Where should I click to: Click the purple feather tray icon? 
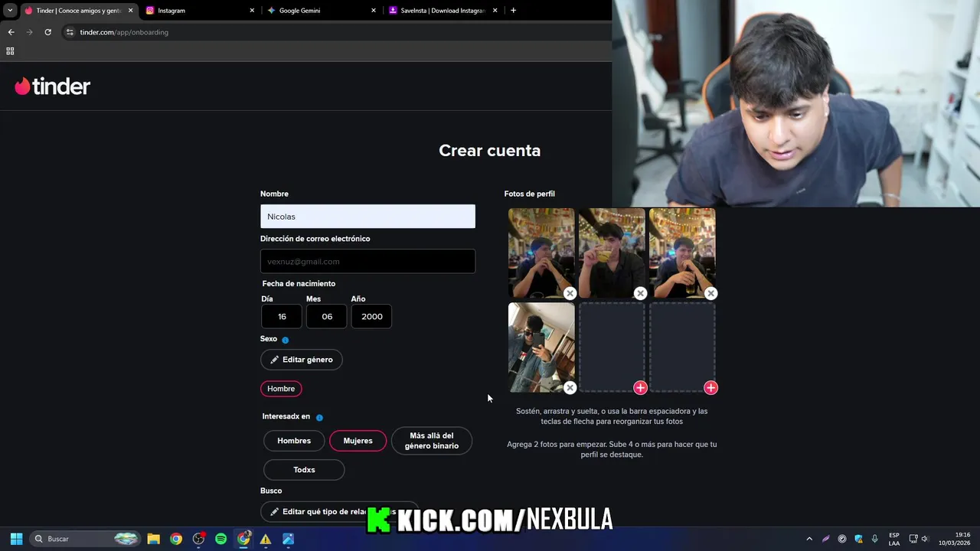click(825, 539)
